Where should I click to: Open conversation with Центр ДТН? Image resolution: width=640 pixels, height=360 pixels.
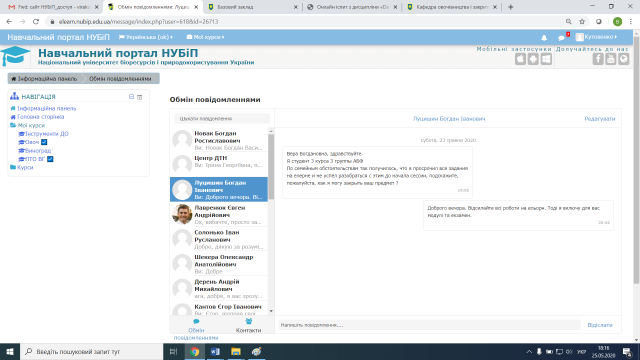click(x=219, y=164)
